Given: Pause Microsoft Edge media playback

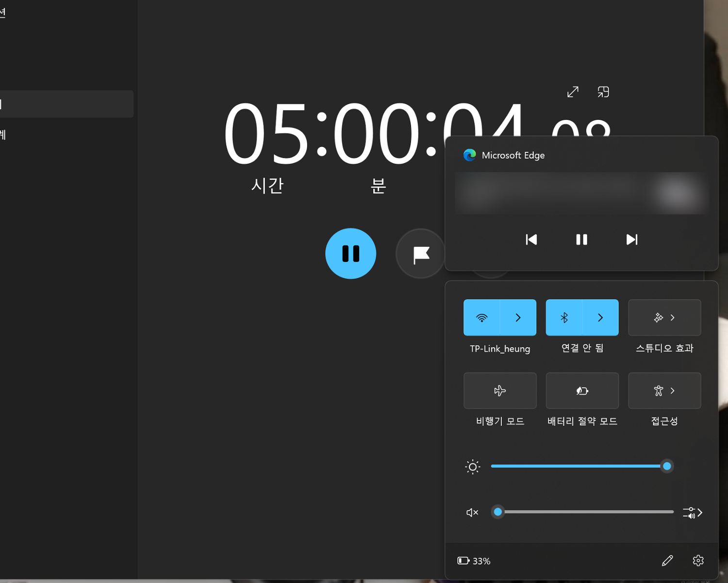Looking at the screenshot, I should 581,240.
